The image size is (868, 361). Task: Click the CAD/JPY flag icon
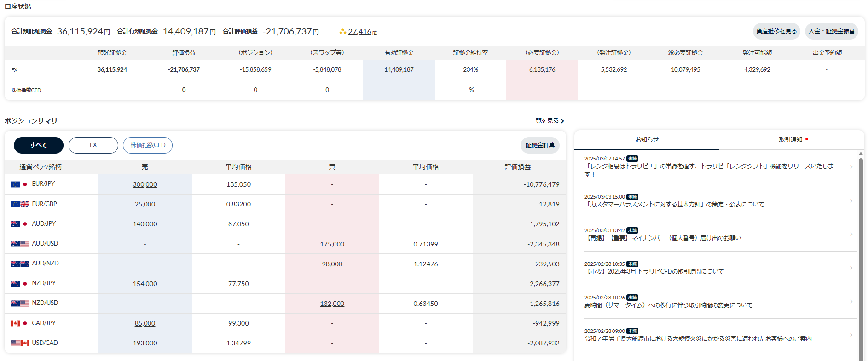[19, 323]
